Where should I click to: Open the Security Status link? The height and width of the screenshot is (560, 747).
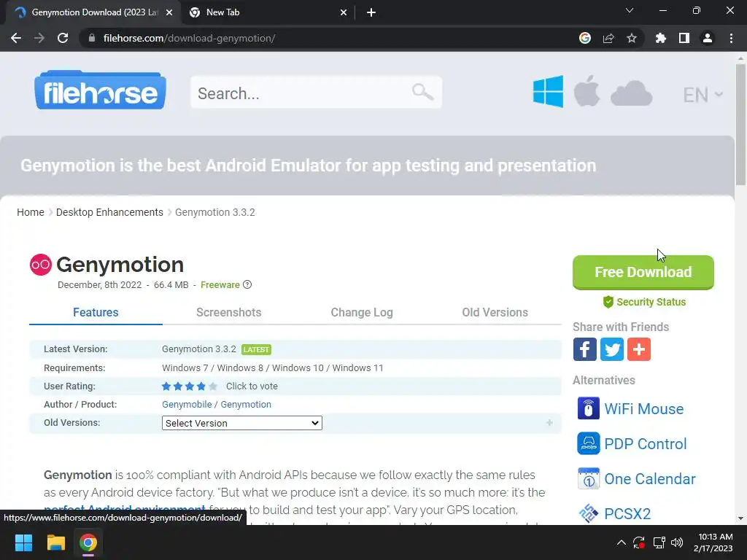[x=651, y=302]
